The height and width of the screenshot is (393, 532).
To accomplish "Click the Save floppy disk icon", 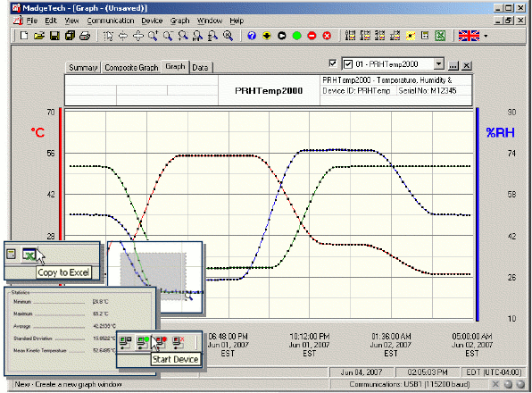I will point(54,36).
